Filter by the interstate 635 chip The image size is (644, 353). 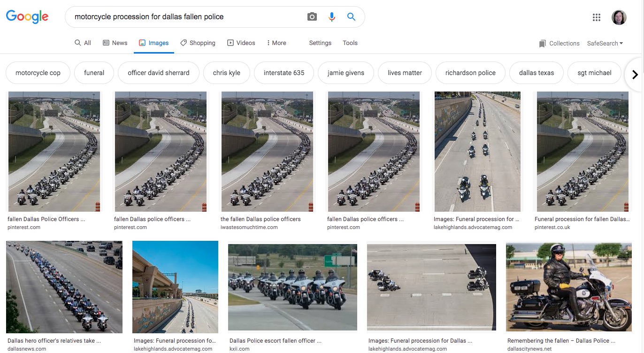pyautogui.click(x=284, y=73)
